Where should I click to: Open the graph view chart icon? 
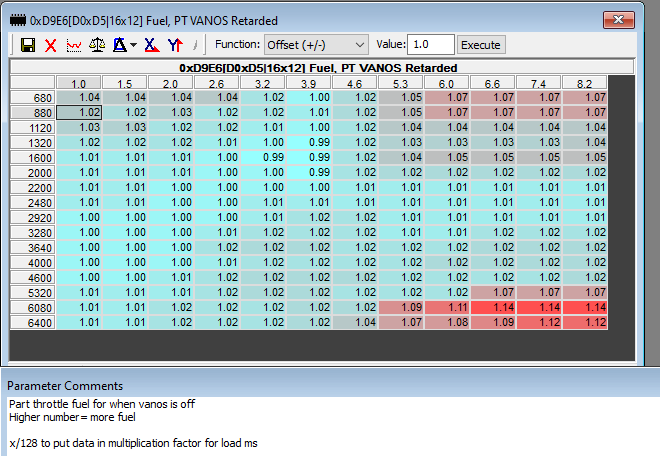tap(73, 45)
